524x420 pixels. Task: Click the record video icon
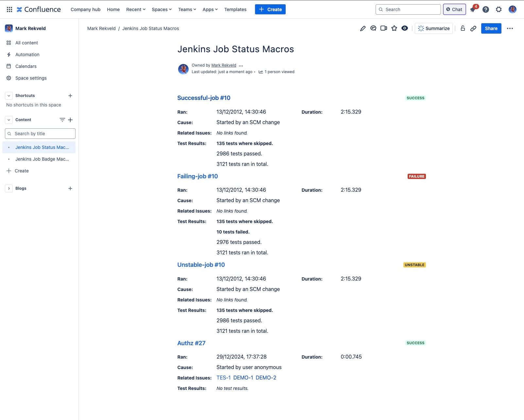pos(384,28)
